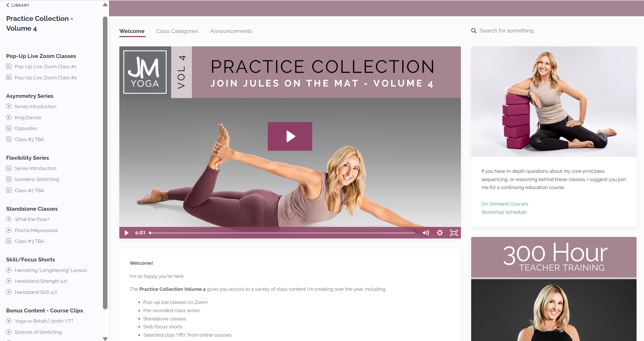Open Yoga vs Rehab | 300hr YTT clip
644x341 pixels.
pyautogui.click(x=44, y=321)
